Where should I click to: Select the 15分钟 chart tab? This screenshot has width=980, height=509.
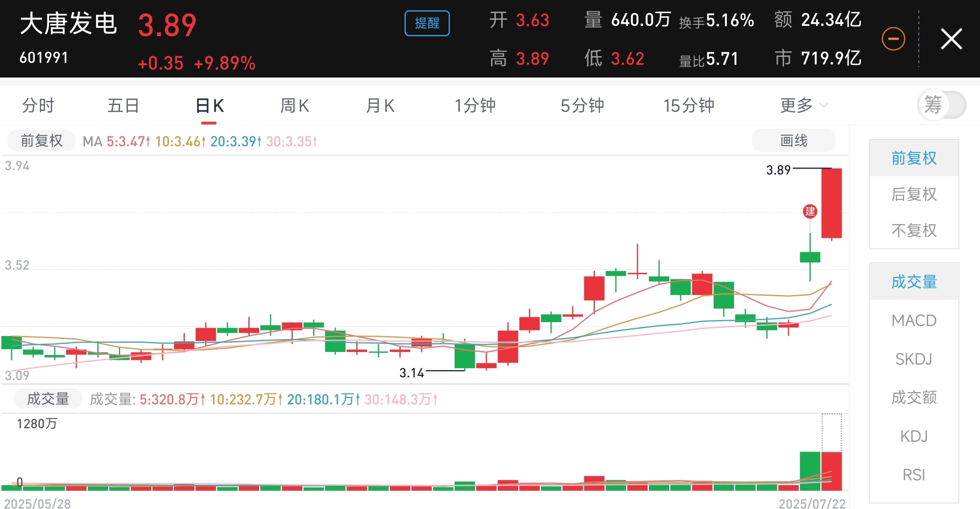click(x=689, y=106)
